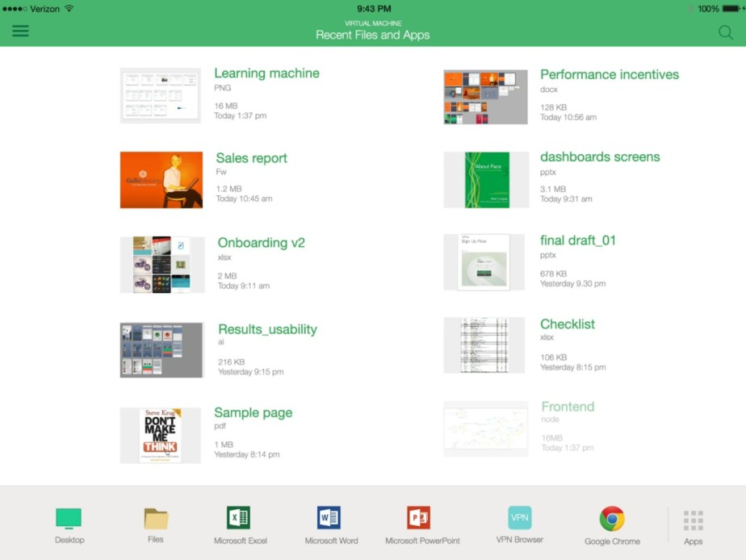Show all Apps grid

pyautogui.click(x=693, y=522)
